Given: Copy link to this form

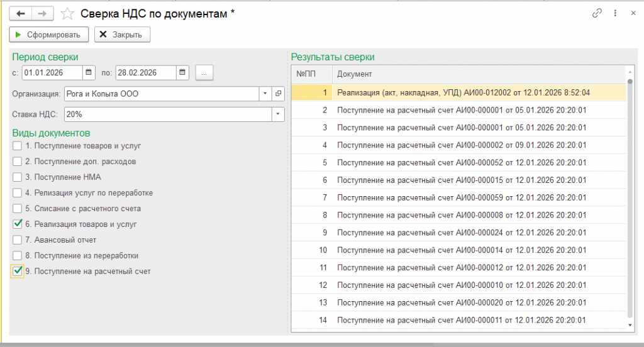Looking at the screenshot, I should pyautogui.click(x=597, y=13).
